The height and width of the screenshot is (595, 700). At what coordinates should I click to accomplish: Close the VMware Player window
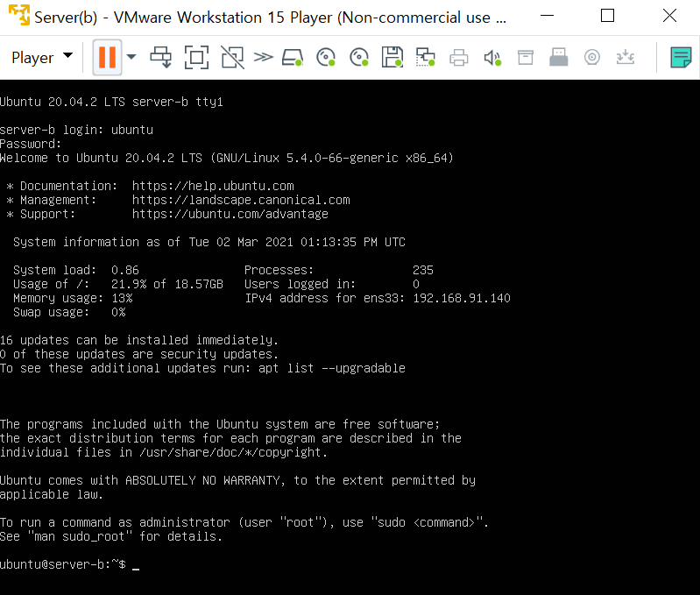[x=669, y=16]
